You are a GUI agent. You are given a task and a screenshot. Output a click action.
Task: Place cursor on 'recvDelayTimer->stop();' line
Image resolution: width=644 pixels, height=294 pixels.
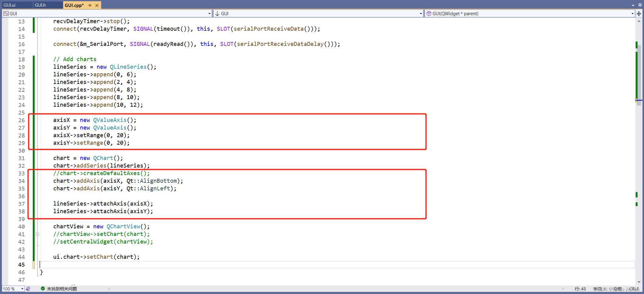(x=91, y=21)
